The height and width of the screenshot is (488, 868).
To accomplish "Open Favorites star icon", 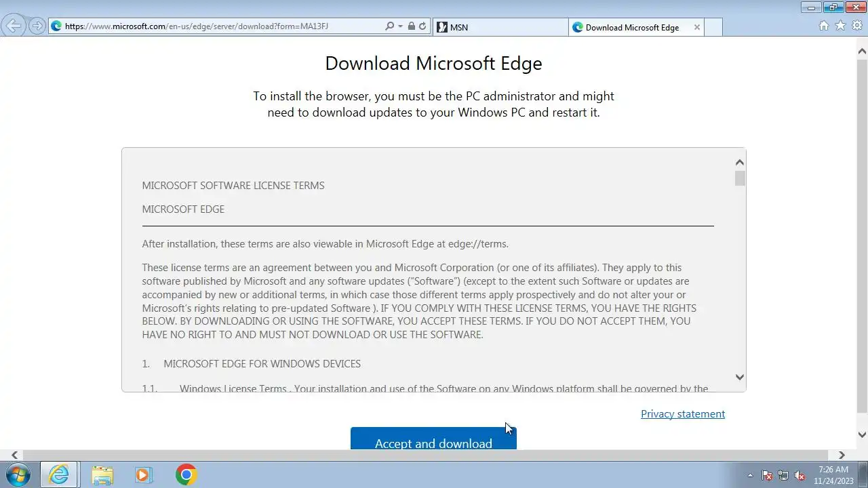I will [840, 26].
